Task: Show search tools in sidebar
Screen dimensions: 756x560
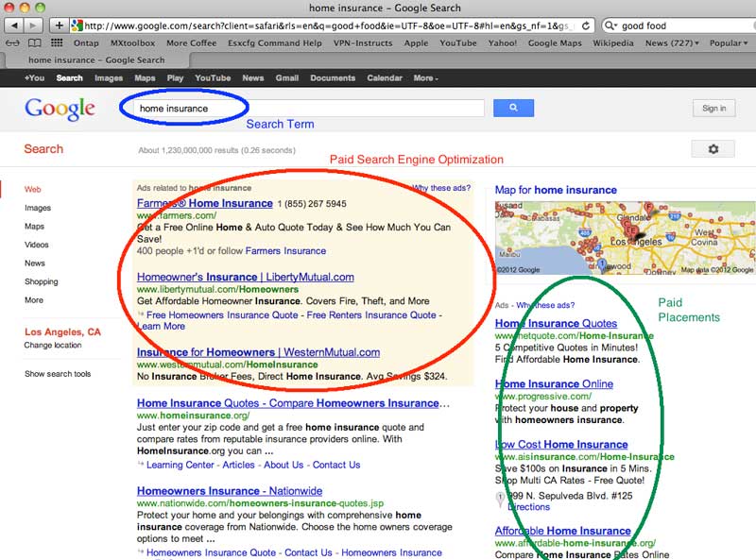Action: pos(58,374)
